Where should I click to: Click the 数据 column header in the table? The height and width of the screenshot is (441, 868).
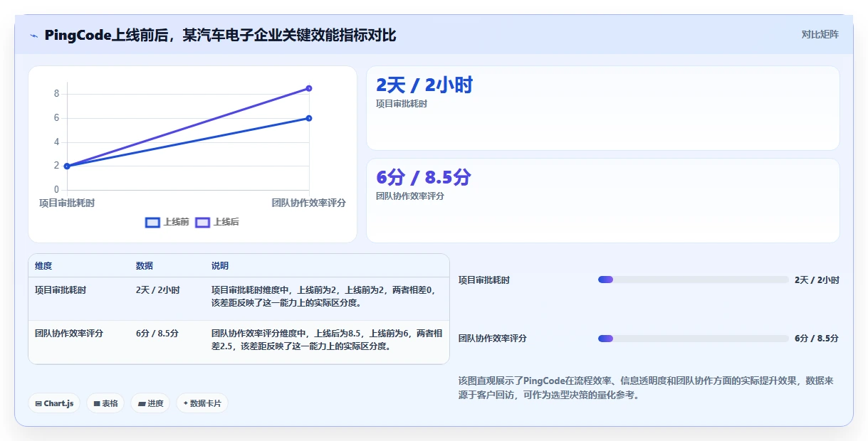pos(145,266)
